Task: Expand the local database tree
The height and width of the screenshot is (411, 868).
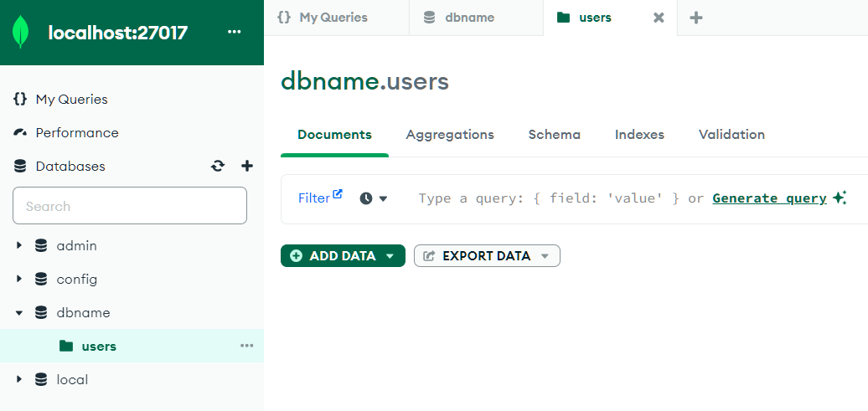Action: [19, 380]
